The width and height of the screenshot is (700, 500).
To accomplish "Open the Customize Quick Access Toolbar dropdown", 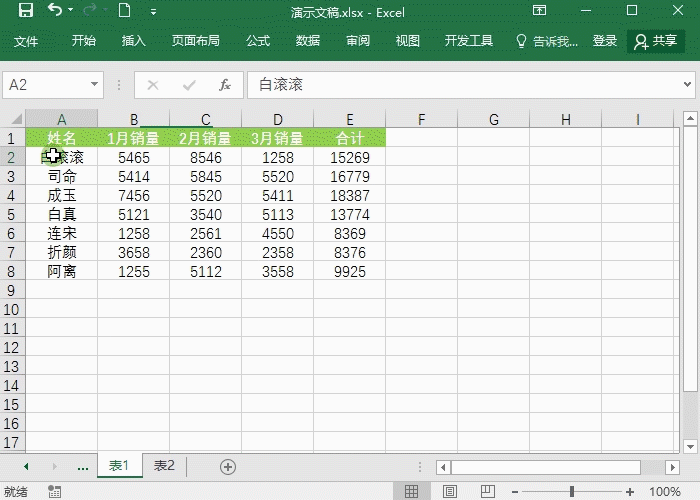I will (153, 12).
